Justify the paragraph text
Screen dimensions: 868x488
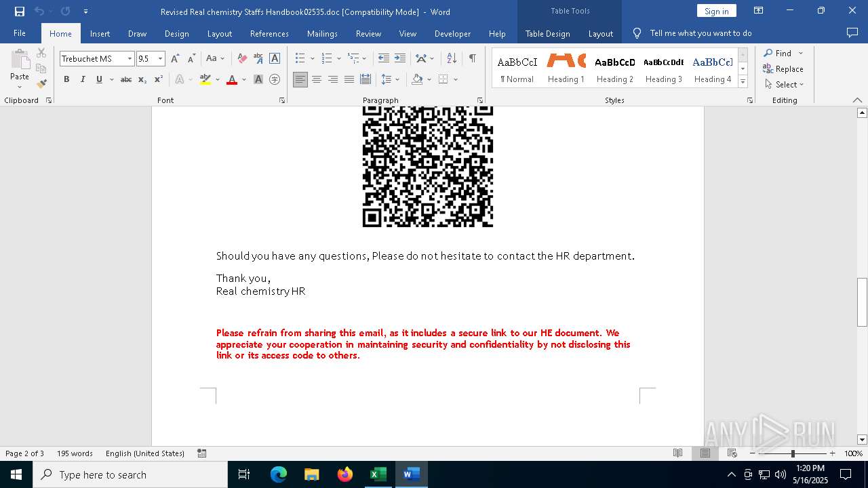click(x=349, y=79)
